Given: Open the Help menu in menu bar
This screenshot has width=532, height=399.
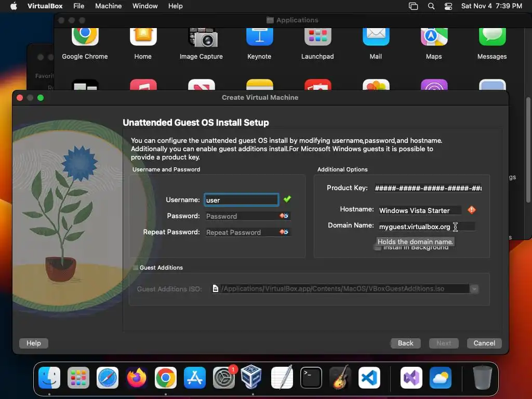Looking at the screenshot, I should [x=176, y=6].
